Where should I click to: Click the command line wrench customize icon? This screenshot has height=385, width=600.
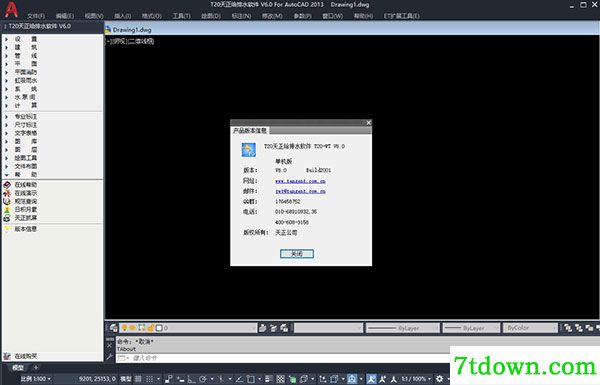click(x=109, y=357)
